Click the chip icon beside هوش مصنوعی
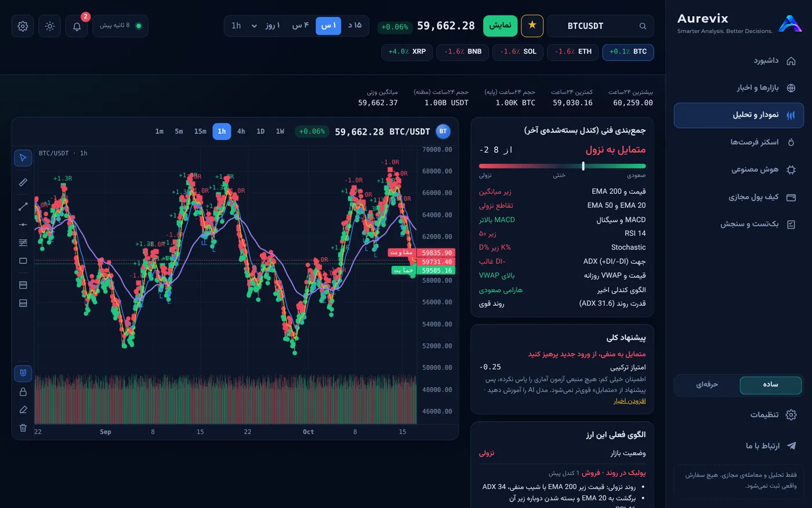 791,170
